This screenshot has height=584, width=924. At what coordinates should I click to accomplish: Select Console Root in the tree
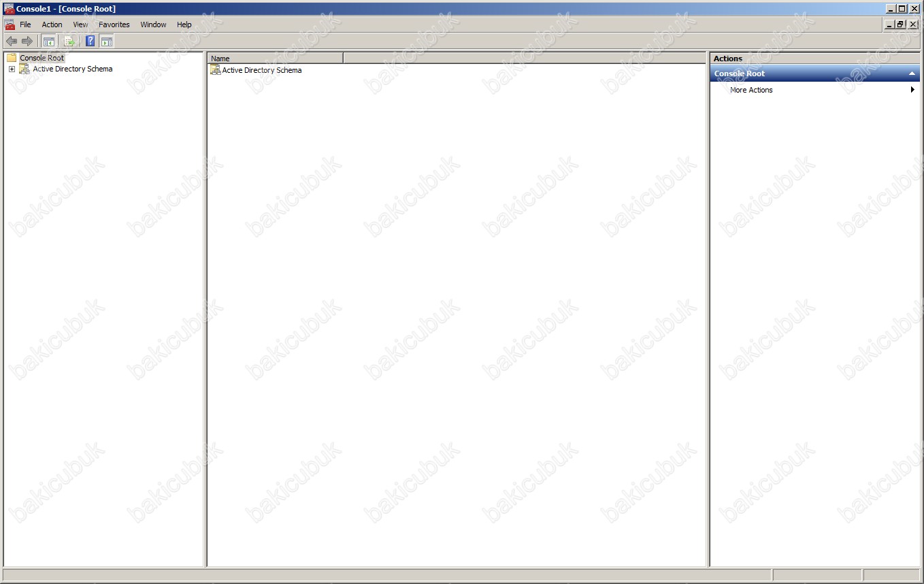coord(42,58)
